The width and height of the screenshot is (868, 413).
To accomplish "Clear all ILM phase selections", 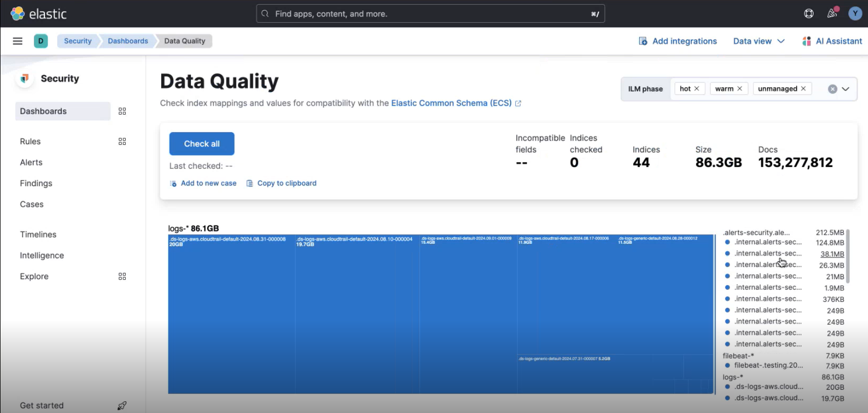I will click(x=833, y=89).
